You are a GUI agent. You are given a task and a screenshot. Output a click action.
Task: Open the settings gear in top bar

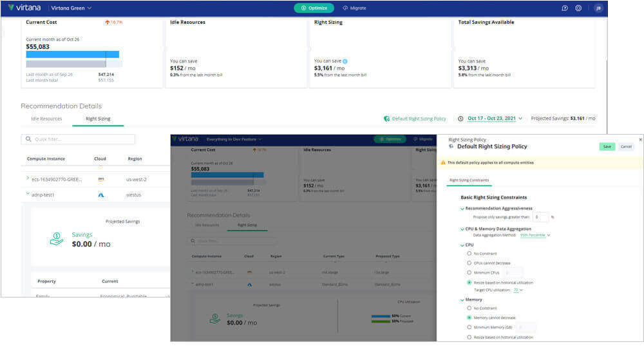[x=578, y=8]
